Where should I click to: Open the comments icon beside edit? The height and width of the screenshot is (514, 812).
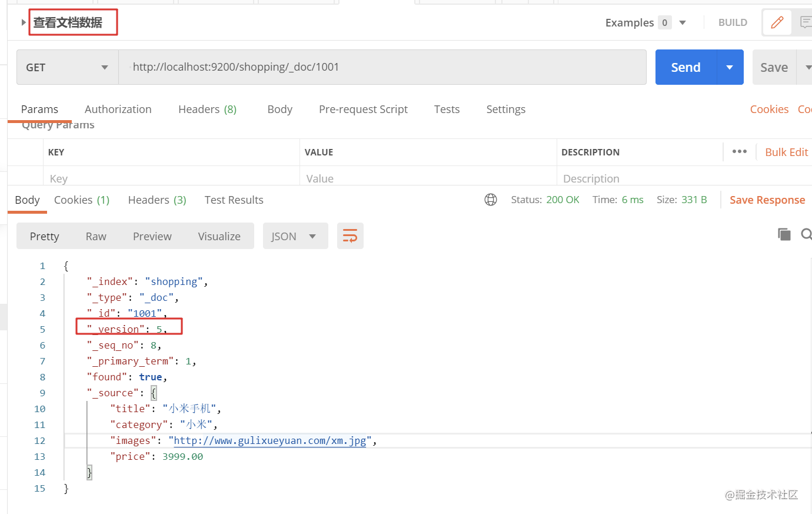(x=806, y=22)
